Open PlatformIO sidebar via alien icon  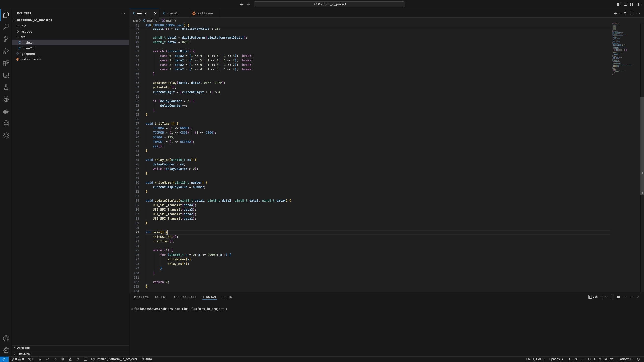pos(6,99)
